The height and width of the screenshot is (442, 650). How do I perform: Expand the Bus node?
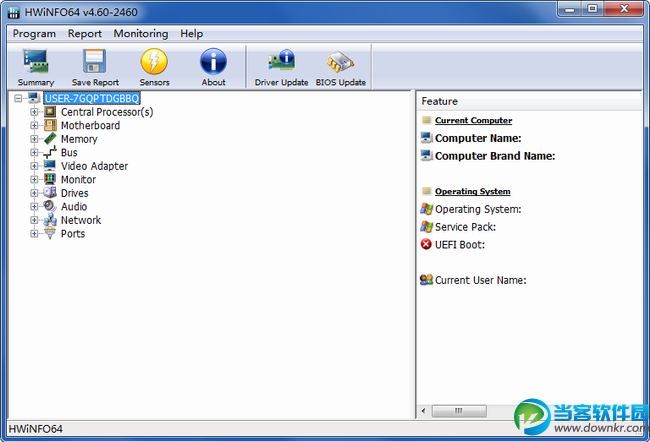(34, 153)
